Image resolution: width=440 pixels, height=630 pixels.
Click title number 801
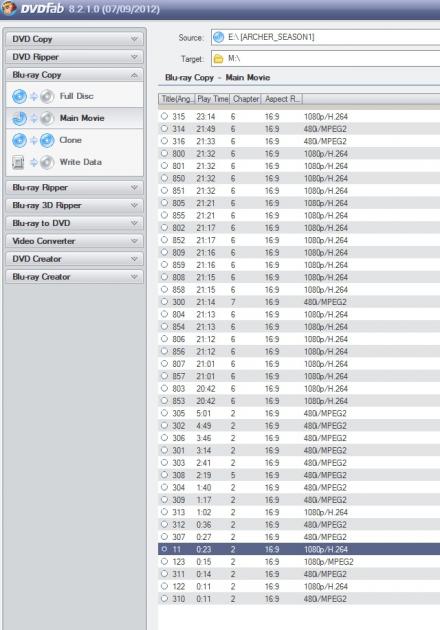(x=179, y=166)
